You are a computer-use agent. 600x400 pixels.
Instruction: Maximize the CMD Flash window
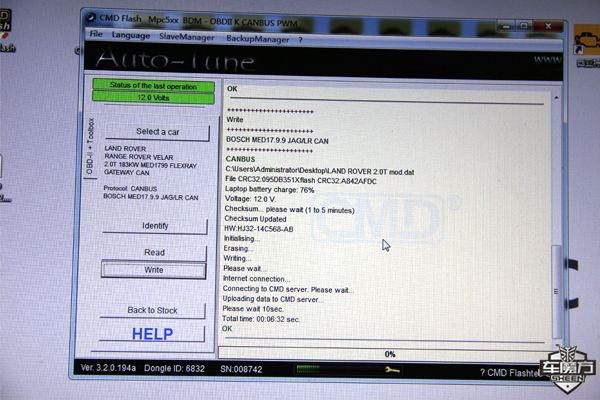(524, 26)
